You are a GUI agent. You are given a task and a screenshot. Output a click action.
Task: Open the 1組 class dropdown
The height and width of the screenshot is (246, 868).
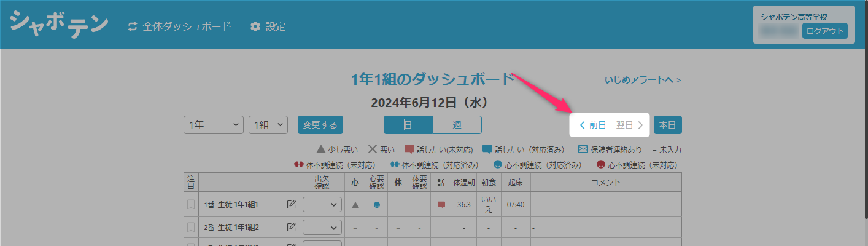click(x=268, y=124)
